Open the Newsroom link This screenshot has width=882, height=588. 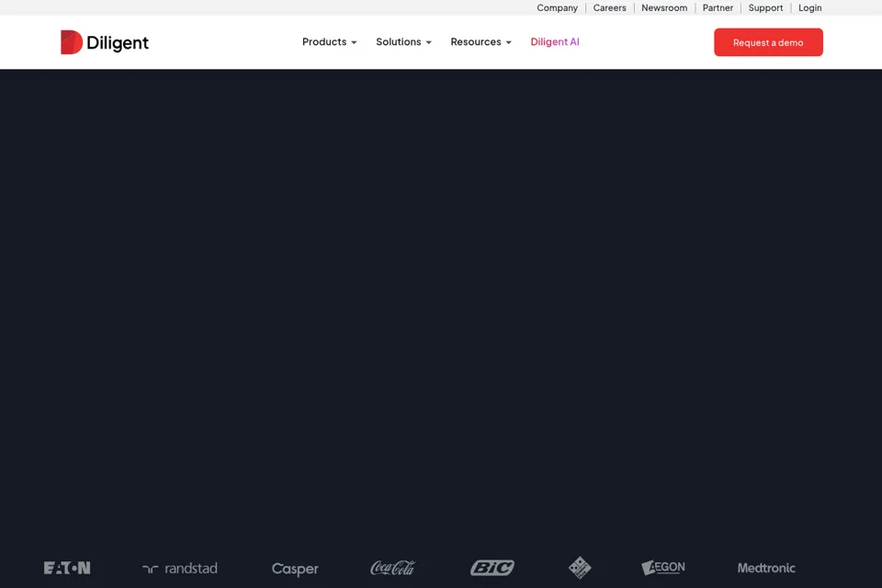pyautogui.click(x=664, y=8)
